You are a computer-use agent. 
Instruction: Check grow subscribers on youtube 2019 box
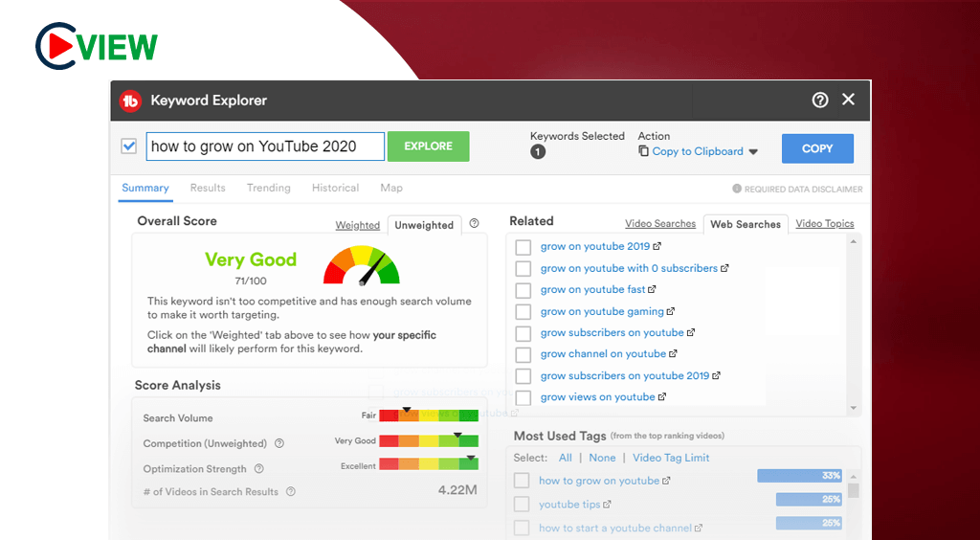point(523,376)
